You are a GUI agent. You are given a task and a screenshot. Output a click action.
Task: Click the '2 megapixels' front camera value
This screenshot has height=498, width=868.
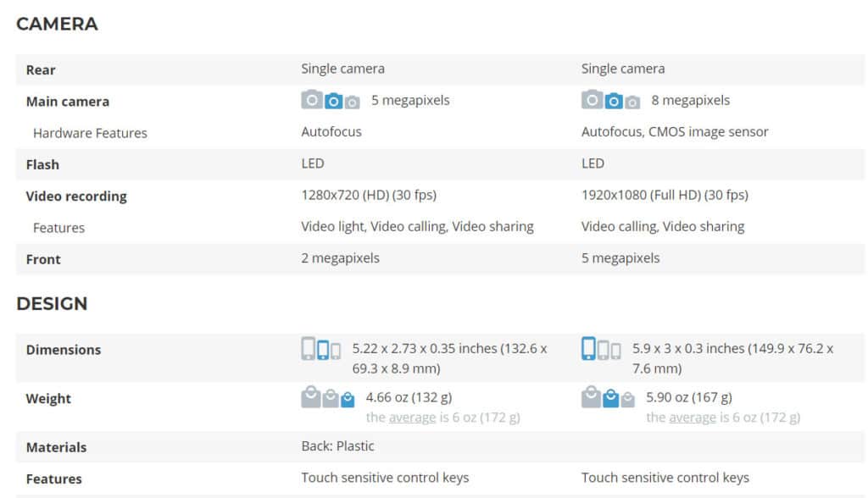[x=341, y=258]
